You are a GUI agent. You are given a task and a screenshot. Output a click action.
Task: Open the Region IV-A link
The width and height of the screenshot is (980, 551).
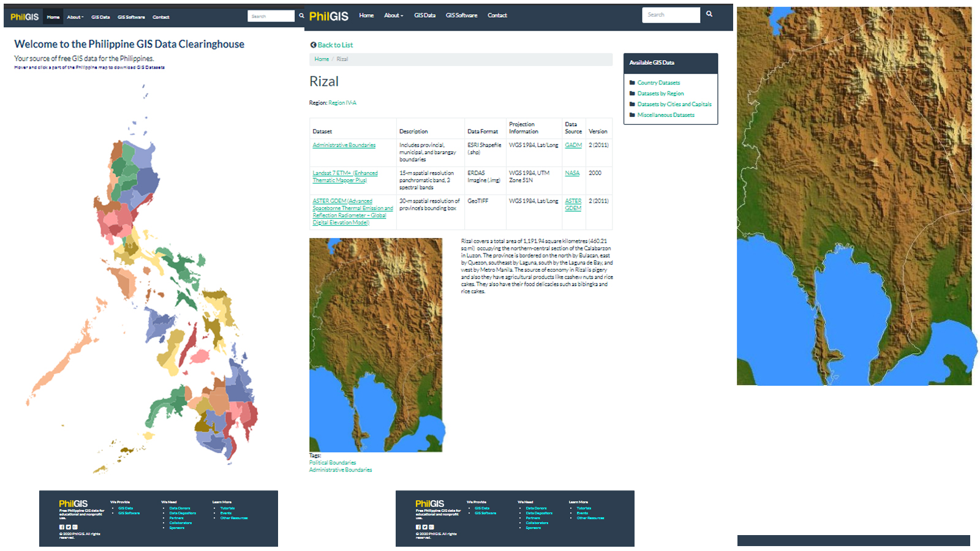click(343, 102)
